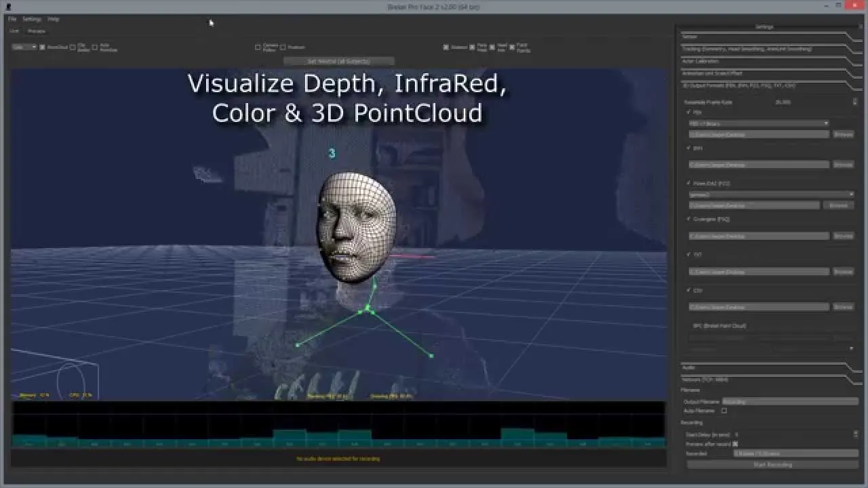Click the application icon in title bar
868x488 pixels.
8,6
